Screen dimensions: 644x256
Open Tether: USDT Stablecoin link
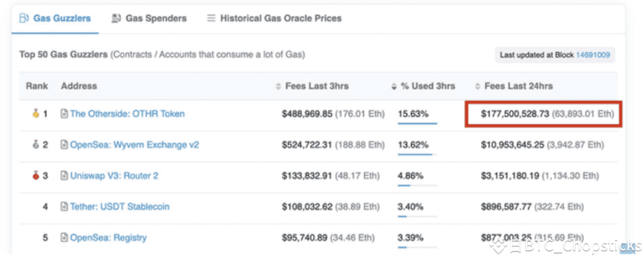[x=120, y=207]
